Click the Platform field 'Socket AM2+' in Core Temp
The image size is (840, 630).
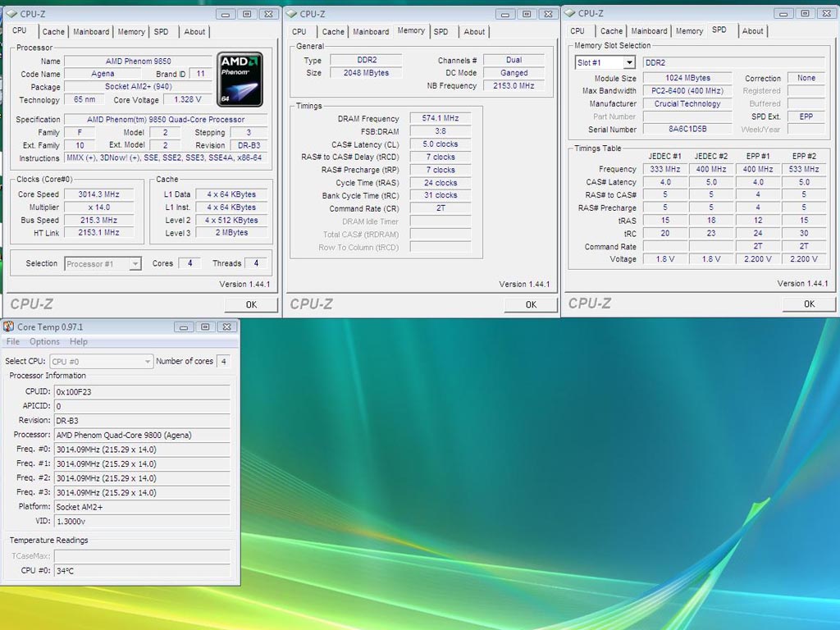(x=142, y=507)
